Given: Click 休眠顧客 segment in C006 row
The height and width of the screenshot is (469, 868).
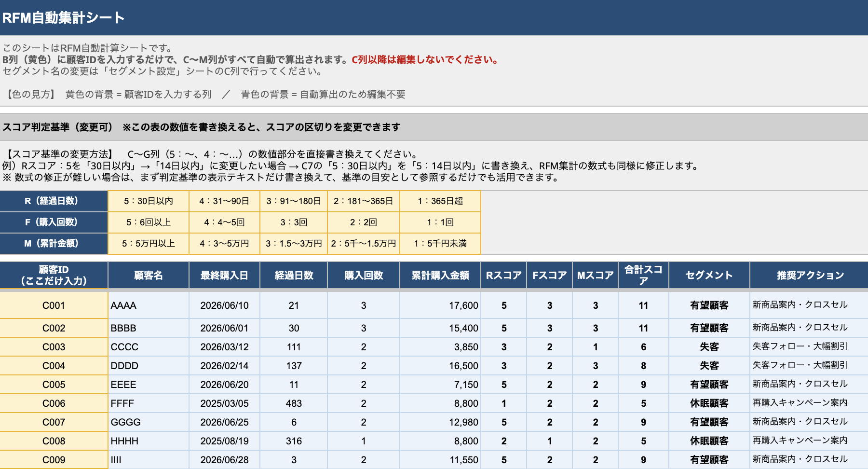Looking at the screenshot, I should [x=709, y=403].
